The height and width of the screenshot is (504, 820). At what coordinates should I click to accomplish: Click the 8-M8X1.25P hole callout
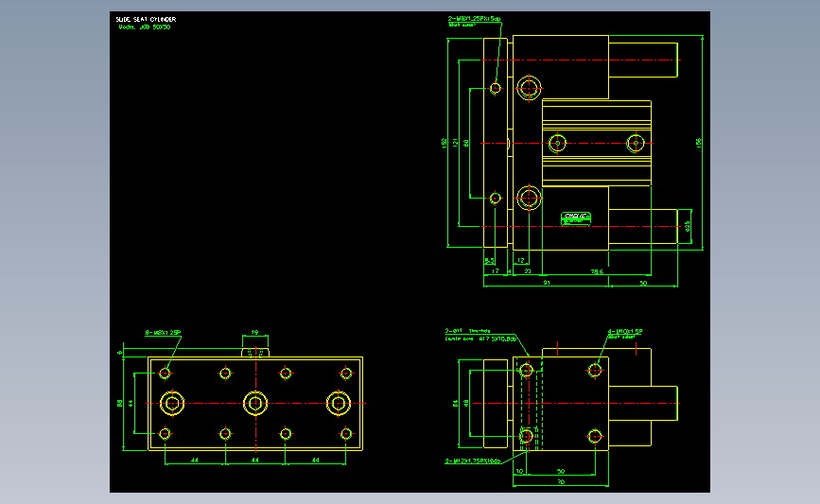[x=163, y=333]
